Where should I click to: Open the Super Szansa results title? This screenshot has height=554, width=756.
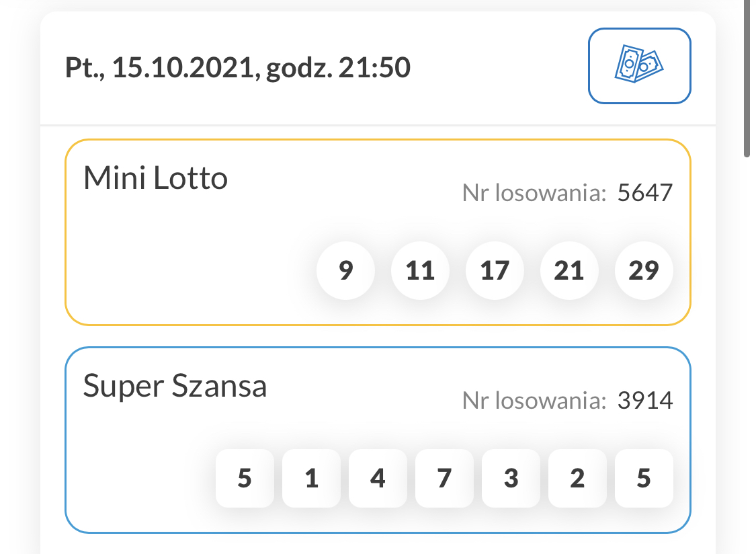pyautogui.click(x=175, y=387)
